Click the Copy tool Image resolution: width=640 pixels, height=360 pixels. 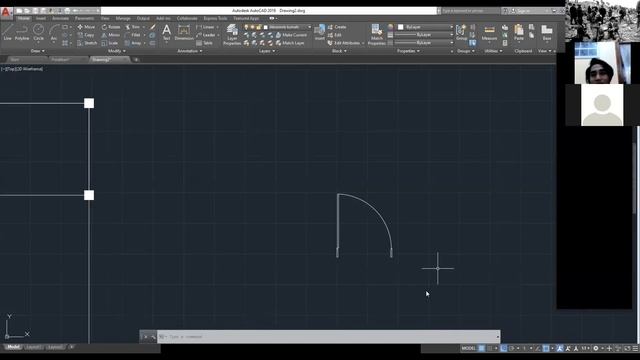86,35
